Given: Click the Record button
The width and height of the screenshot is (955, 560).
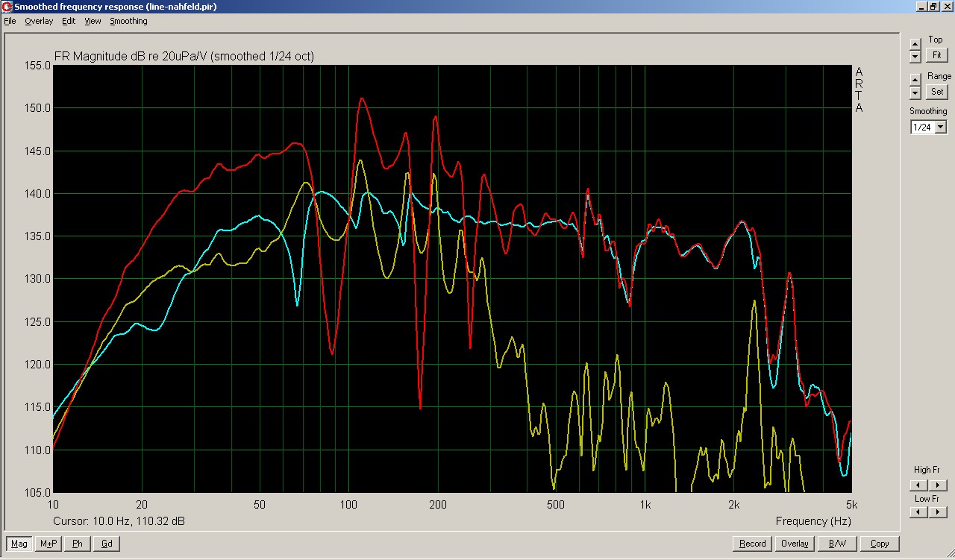Looking at the screenshot, I should point(752,544).
